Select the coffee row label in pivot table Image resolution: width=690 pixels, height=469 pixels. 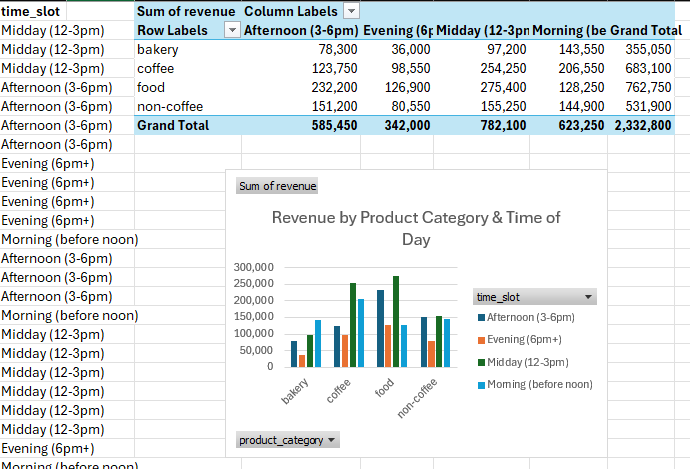click(157, 68)
